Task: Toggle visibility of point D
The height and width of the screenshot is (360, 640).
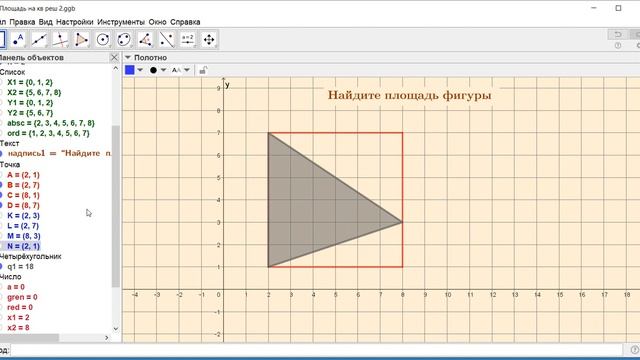Action: [x=1, y=205]
